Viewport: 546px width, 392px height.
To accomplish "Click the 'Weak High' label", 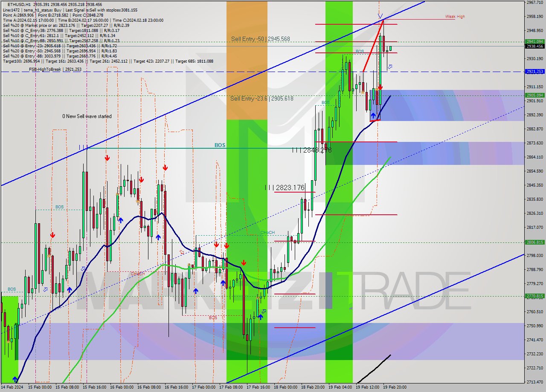I will 455,17.
